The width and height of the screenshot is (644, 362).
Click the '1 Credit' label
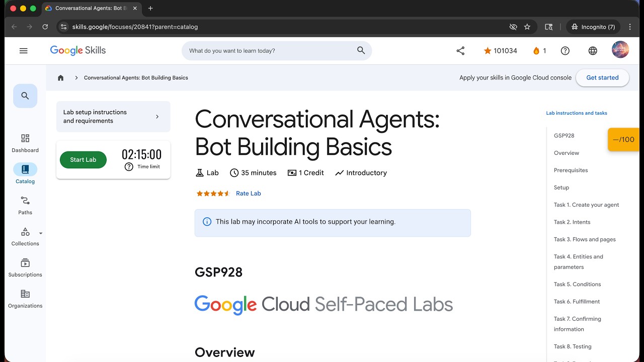point(306,173)
